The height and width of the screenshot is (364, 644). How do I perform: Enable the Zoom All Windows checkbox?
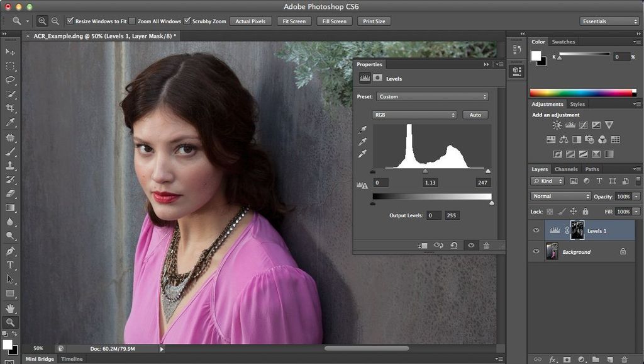(x=132, y=21)
